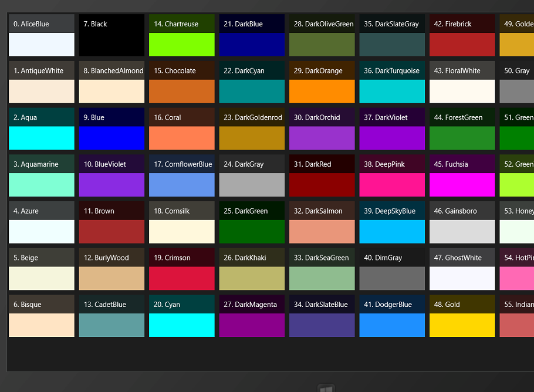This screenshot has height=392, width=534.
Task: Pick the DarkKhaki color tile
Action: coord(252,269)
